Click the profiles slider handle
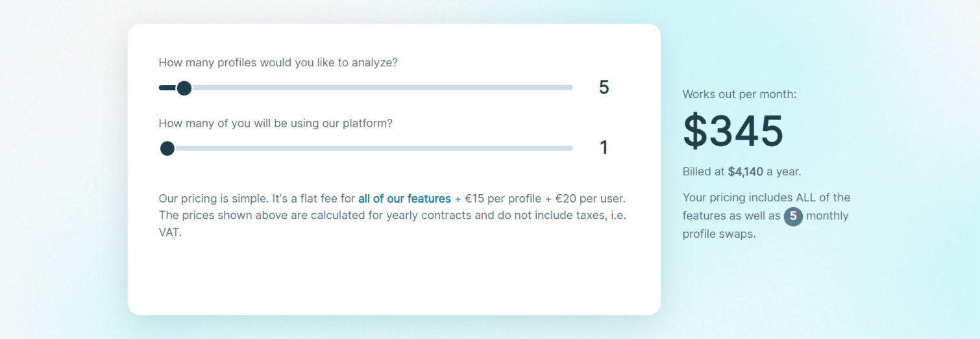The image size is (980, 339). [184, 88]
